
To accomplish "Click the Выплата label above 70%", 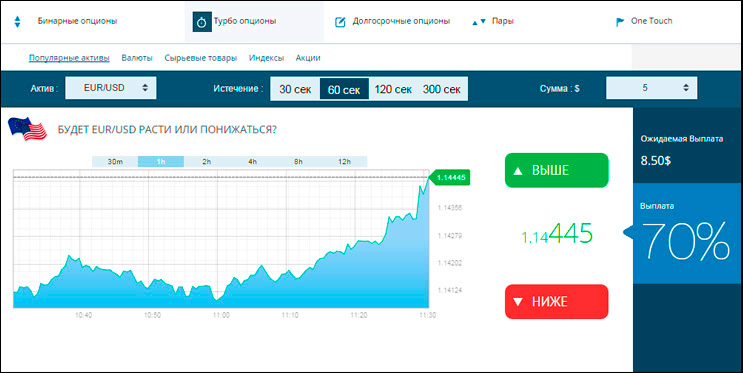I will [x=657, y=206].
